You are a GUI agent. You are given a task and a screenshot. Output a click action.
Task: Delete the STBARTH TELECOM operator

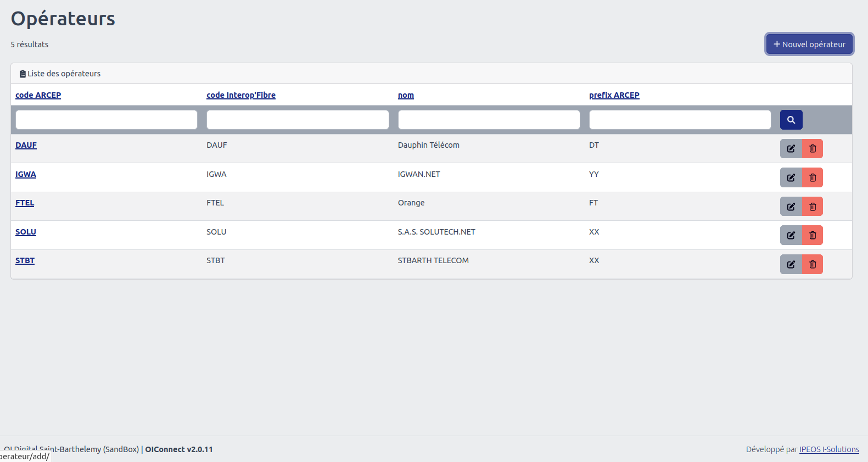coord(813,264)
